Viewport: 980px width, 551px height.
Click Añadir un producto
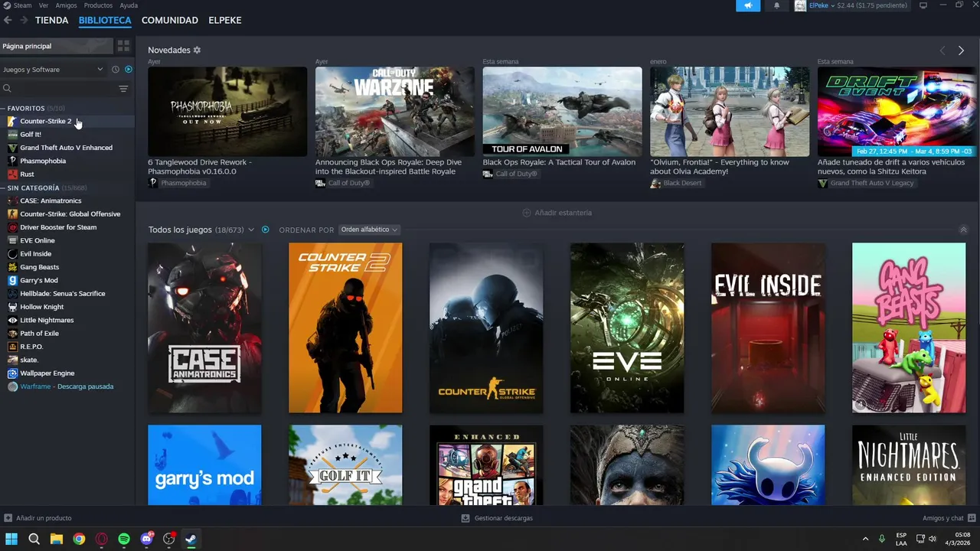[x=38, y=518]
